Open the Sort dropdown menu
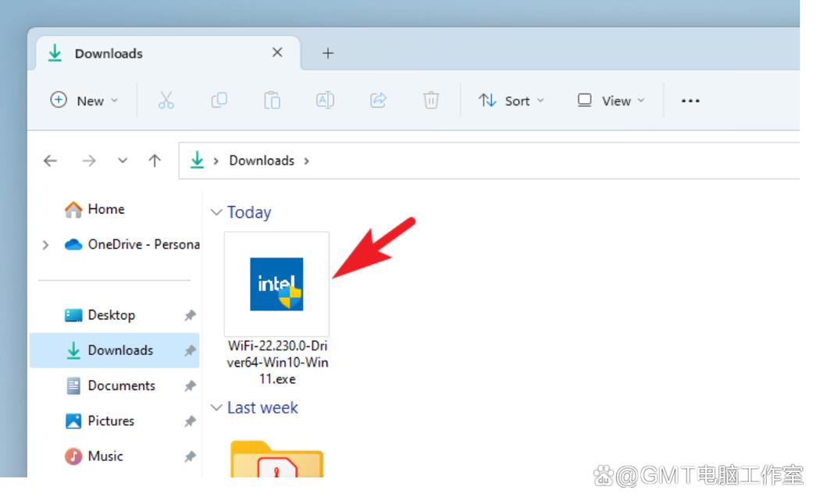 pos(511,101)
